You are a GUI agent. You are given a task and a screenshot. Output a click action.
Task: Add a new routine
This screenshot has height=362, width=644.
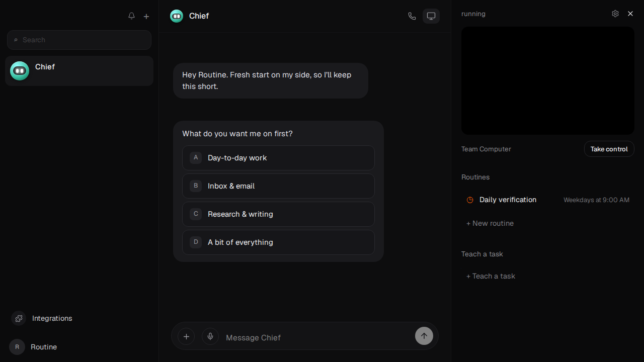tap(490, 223)
